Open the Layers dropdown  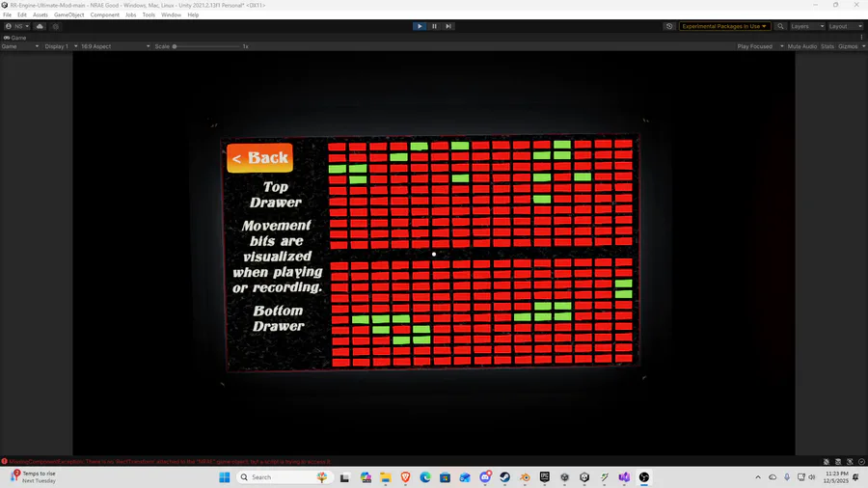[807, 26]
